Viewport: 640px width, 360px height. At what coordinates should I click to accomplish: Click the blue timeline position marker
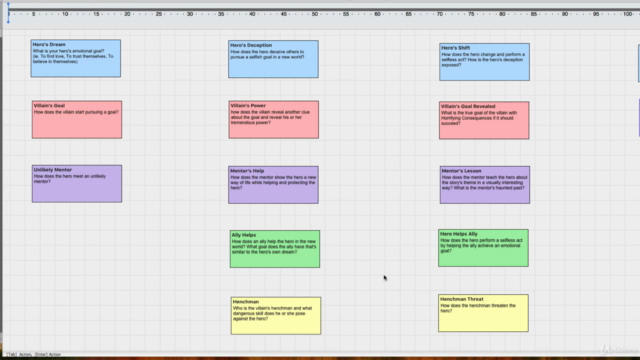pyautogui.click(x=8, y=13)
